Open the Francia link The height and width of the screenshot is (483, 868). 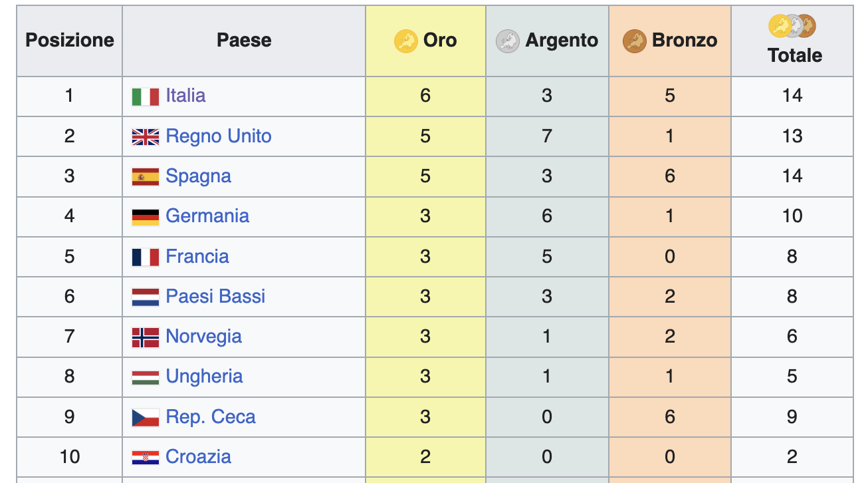tap(197, 256)
